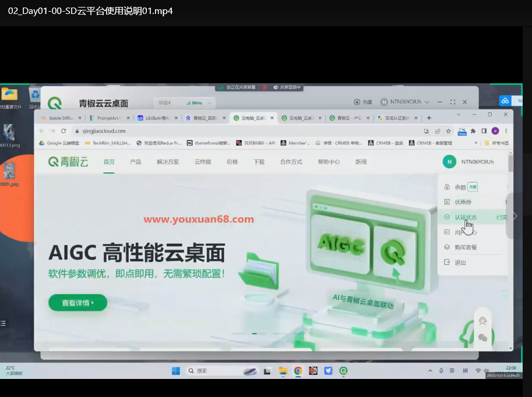Click the 青椒云 site logo

click(68, 162)
